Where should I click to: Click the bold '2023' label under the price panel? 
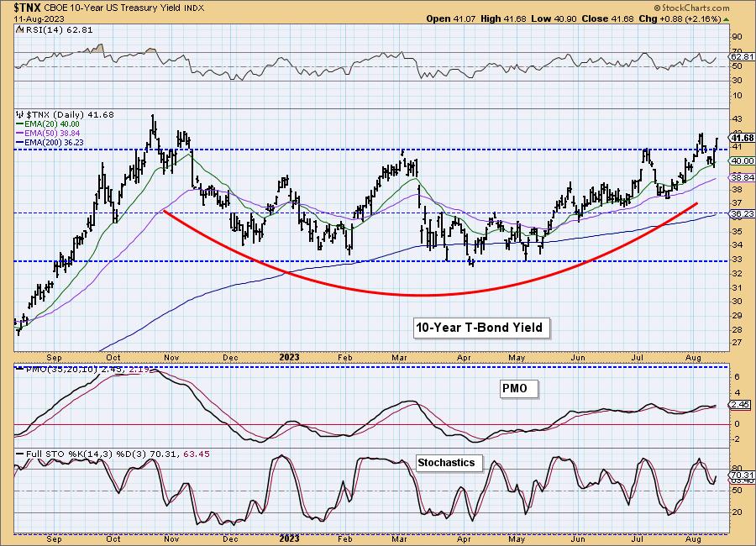(289, 357)
